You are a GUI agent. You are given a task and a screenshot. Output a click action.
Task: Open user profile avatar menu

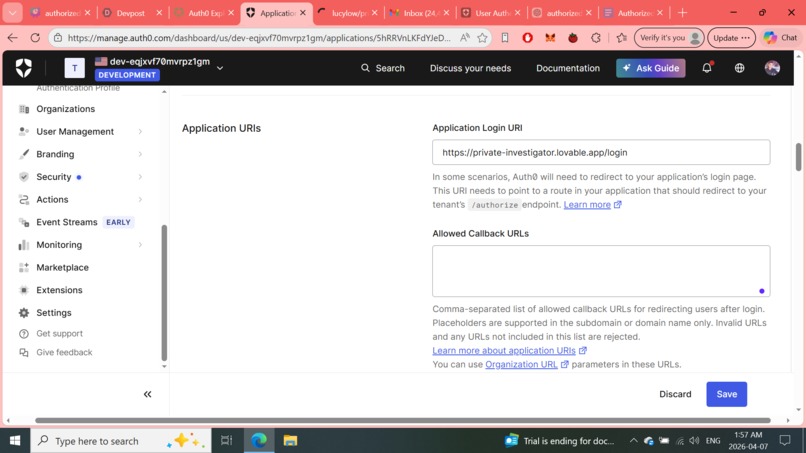(x=772, y=68)
